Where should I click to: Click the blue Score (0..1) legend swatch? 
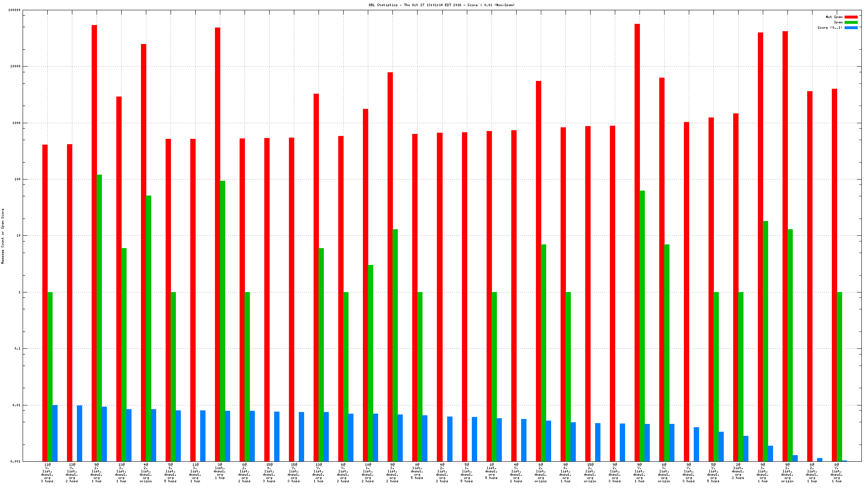tap(851, 28)
